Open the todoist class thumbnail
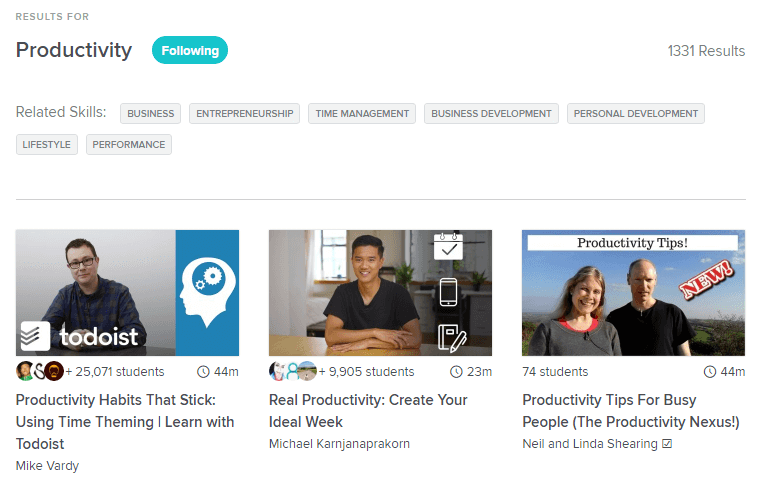This screenshot has width=765, height=484. [x=127, y=293]
